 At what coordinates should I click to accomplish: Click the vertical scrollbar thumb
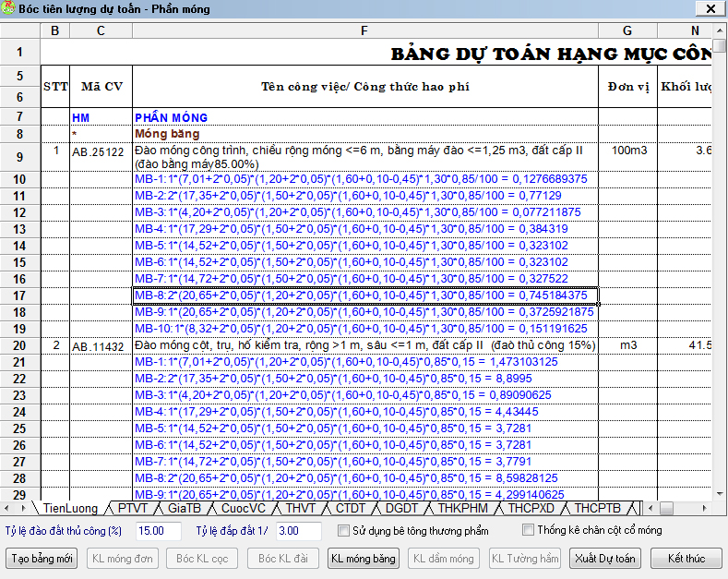[x=720, y=46]
